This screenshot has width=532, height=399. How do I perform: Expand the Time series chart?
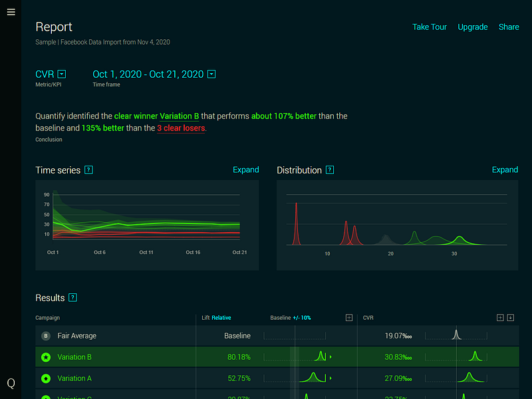246,170
